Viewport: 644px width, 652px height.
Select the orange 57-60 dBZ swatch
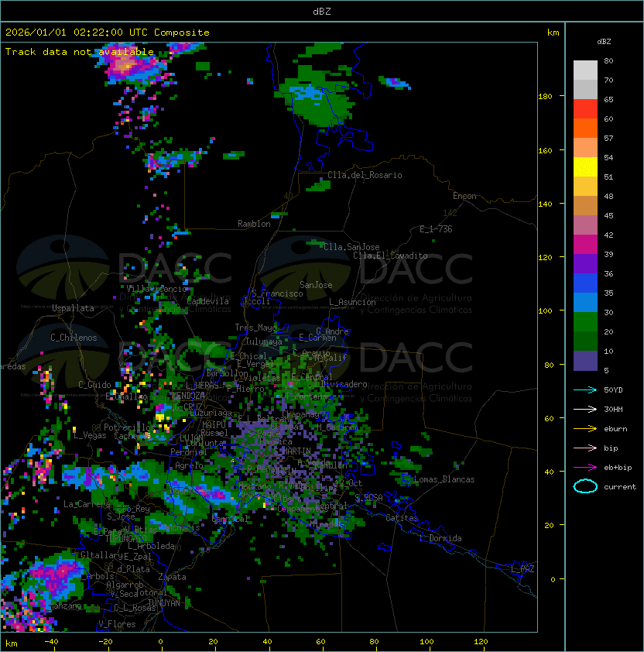click(x=585, y=128)
